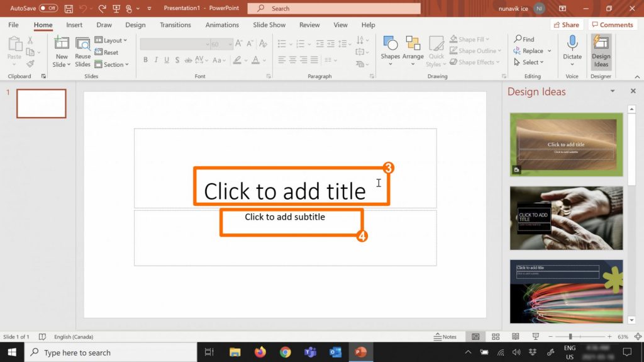The image size is (644, 362).
Task: Click the Save icon in title bar
Action: coord(69,9)
